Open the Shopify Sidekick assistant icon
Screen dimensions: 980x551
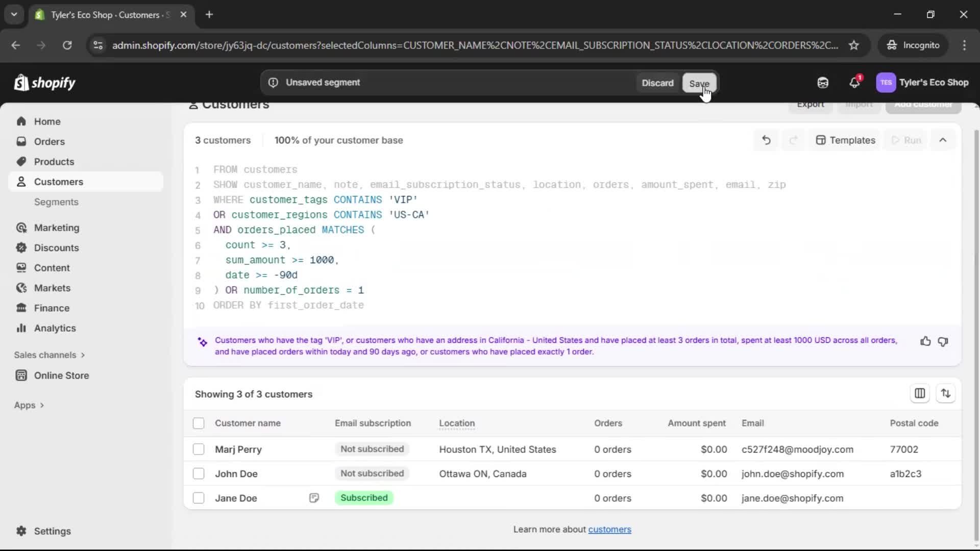click(823, 82)
